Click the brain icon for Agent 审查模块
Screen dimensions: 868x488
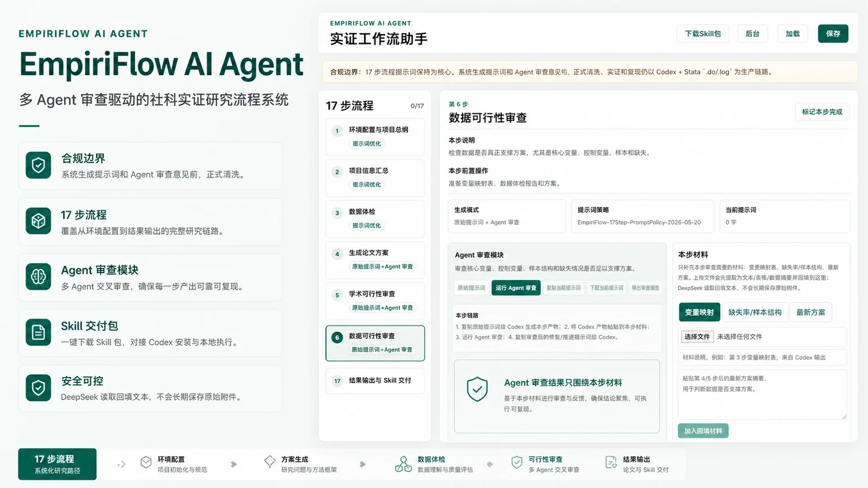click(x=38, y=277)
